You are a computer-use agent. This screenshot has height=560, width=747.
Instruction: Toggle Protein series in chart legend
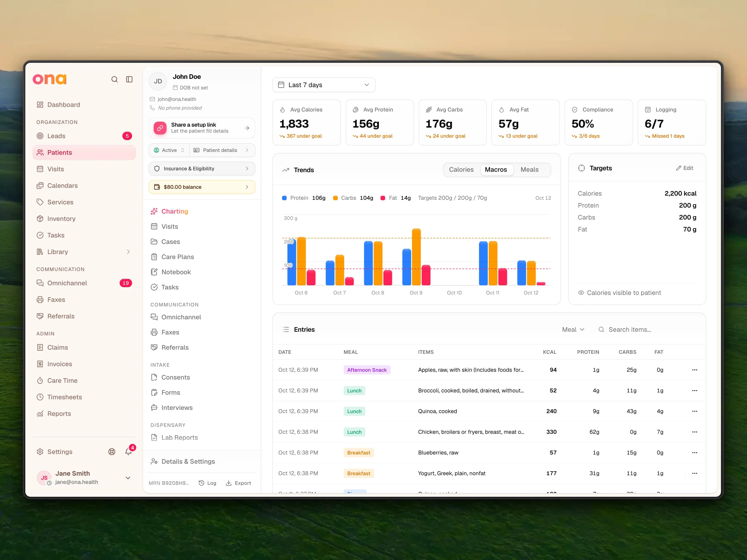pos(304,198)
